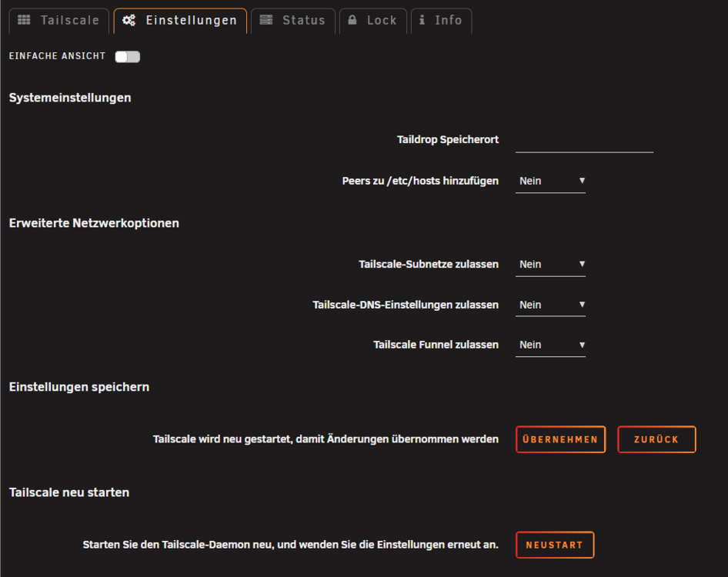The height and width of the screenshot is (577, 728).
Task: Open 'Tailscale-DNS-Einstellungen zulassen' dropdown
Action: [550, 305]
